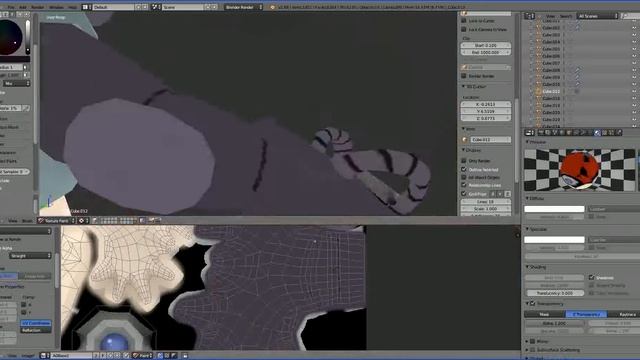Screen dimensions: 640x360
Task: Open the Render Layers properties tab icon
Action: [548, 133]
